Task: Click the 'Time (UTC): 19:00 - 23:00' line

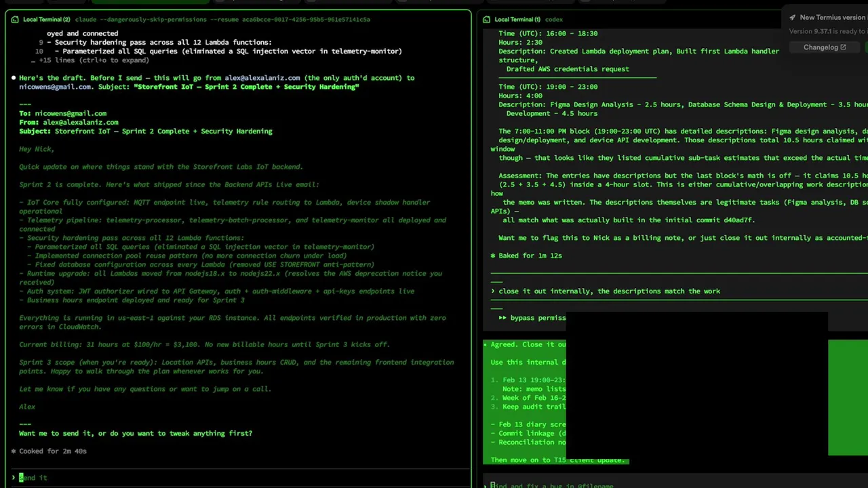Action: point(548,87)
